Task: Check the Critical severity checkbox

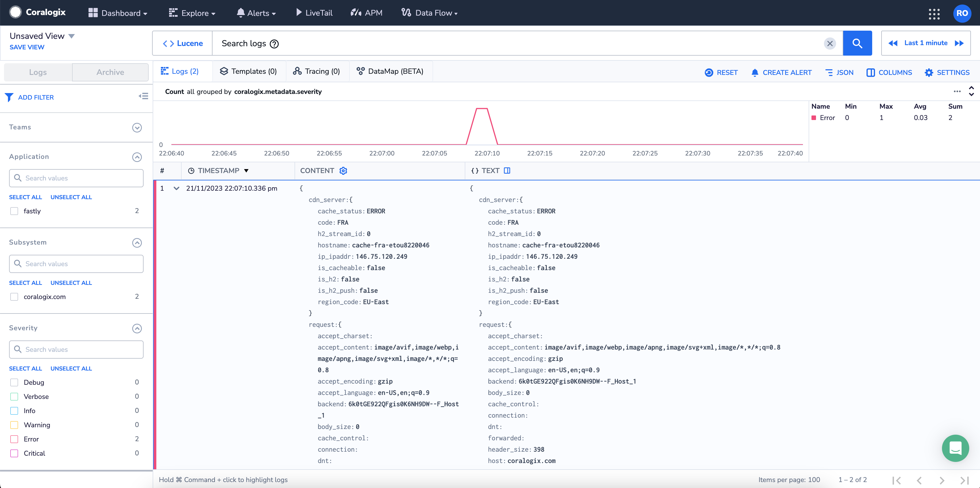Action: 14,453
